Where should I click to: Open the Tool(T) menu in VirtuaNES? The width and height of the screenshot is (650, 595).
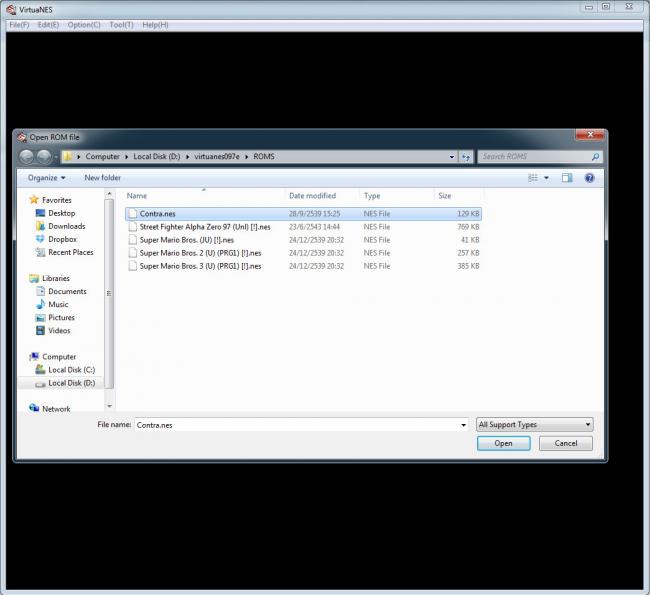click(121, 25)
